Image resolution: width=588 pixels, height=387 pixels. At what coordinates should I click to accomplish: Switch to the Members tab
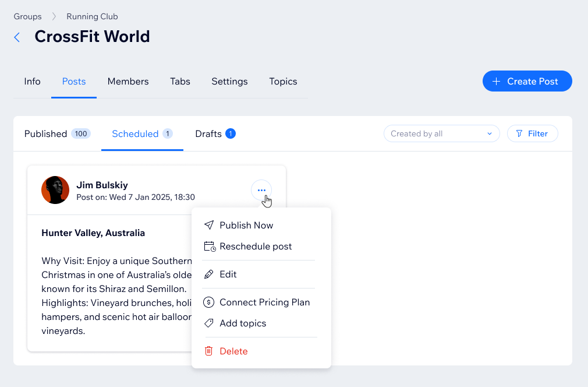coord(128,82)
